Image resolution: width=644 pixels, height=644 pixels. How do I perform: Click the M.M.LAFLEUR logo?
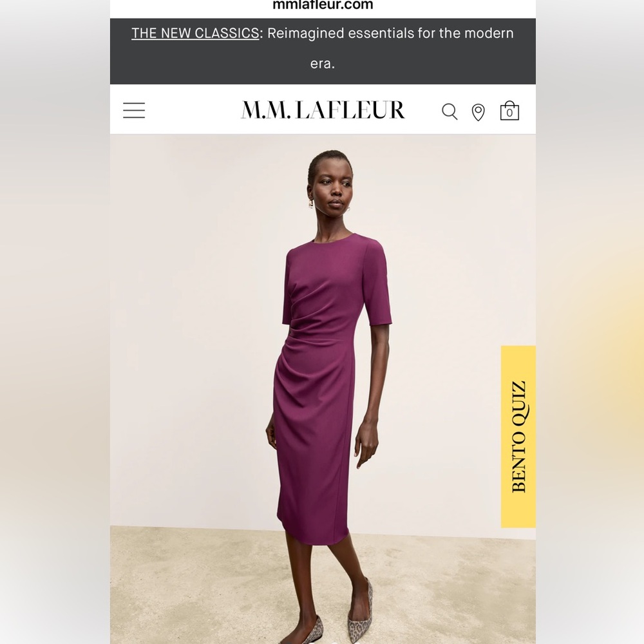pos(323,110)
